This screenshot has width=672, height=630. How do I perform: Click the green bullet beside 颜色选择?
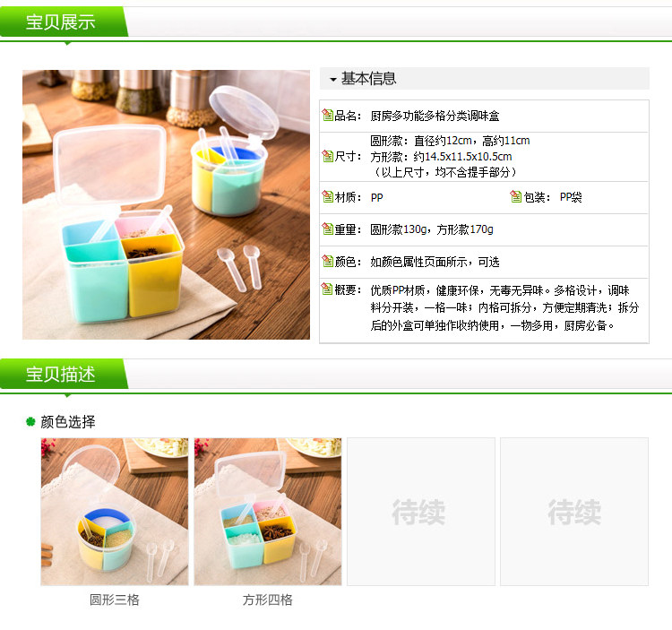(x=30, y=422)
